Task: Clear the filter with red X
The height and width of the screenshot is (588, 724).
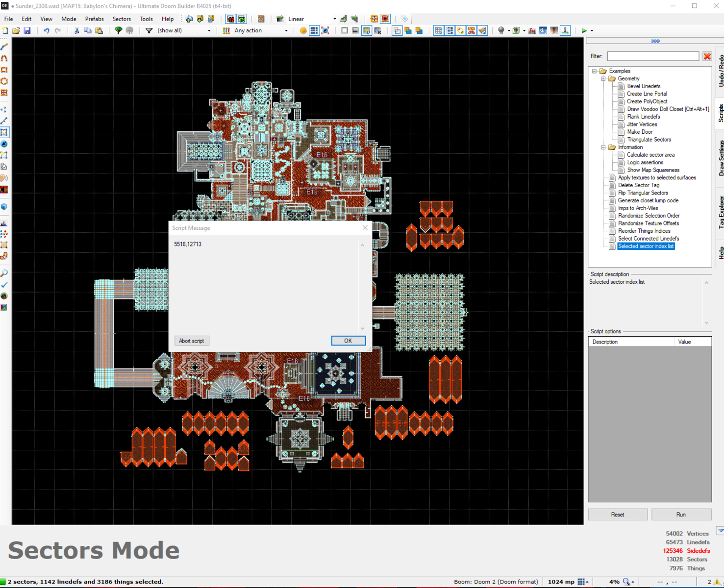Action: [x=707, y=56]
